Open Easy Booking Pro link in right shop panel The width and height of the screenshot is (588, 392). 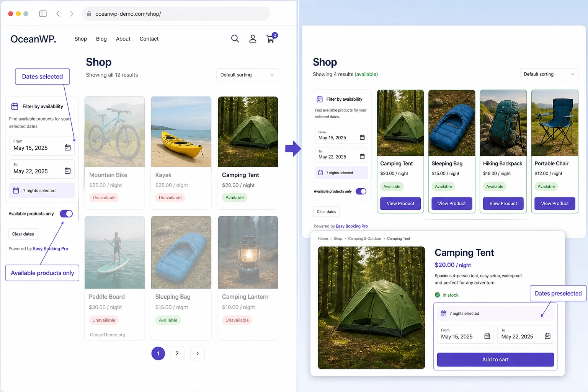(x=352, y=226)
